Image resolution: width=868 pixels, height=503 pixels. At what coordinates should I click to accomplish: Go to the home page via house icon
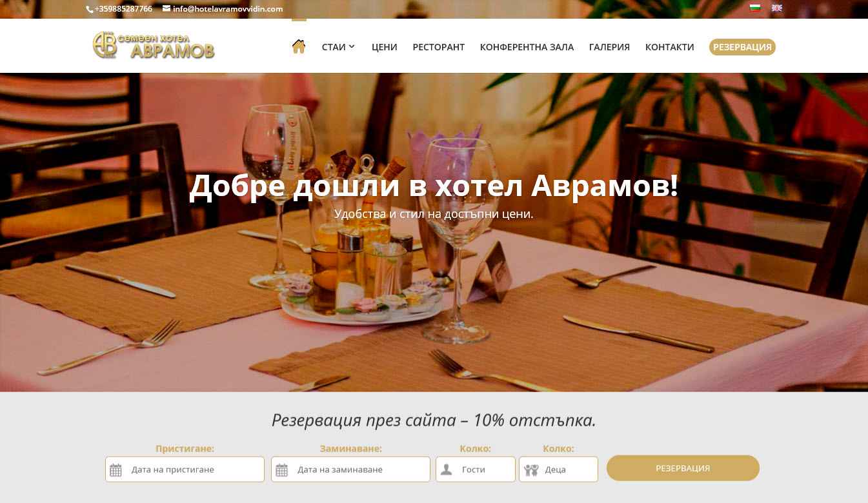click(x=298, y=46)
